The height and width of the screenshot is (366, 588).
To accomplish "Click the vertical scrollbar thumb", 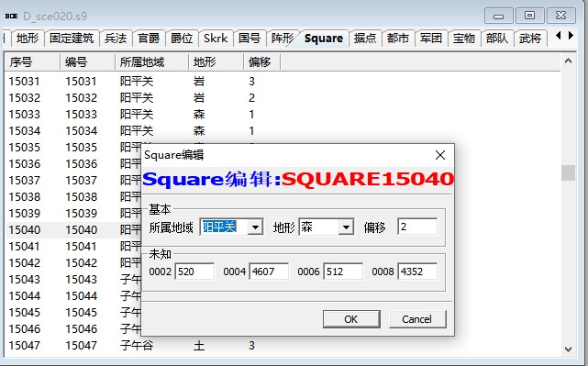I will tap(568, 172).
